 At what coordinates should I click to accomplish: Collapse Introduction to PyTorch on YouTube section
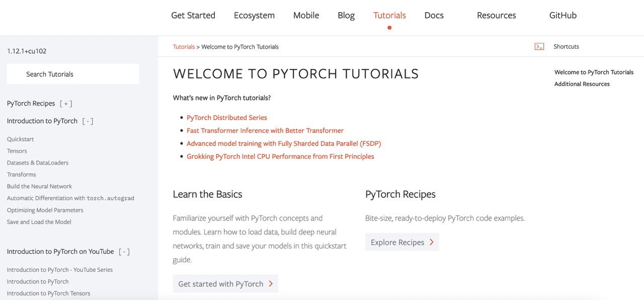(124, 252)
